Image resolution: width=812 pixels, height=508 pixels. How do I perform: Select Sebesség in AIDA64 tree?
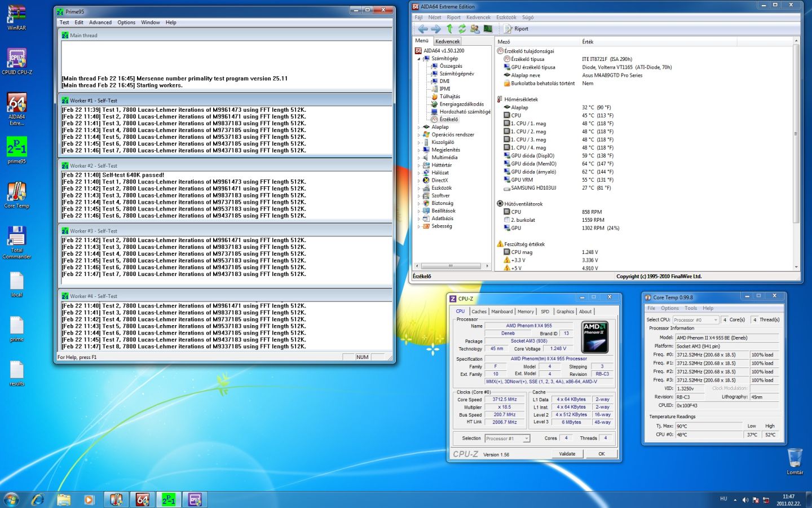click(442, 226)
